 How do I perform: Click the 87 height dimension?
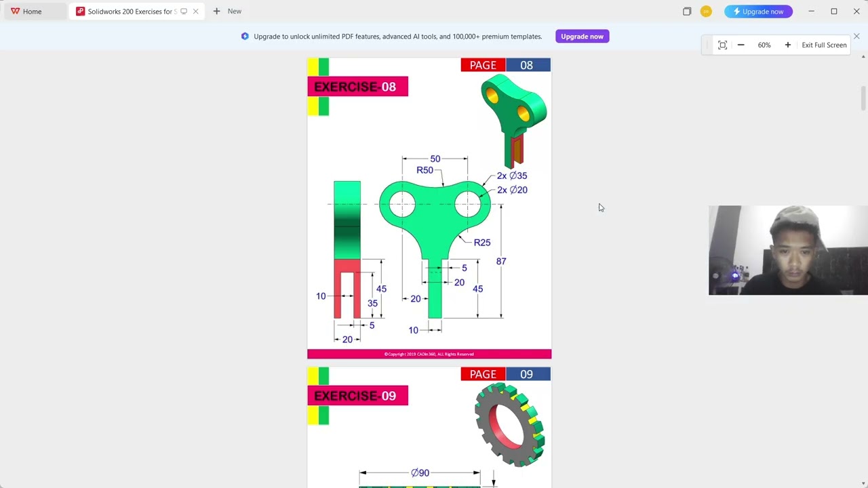click(x=501, y=261)
